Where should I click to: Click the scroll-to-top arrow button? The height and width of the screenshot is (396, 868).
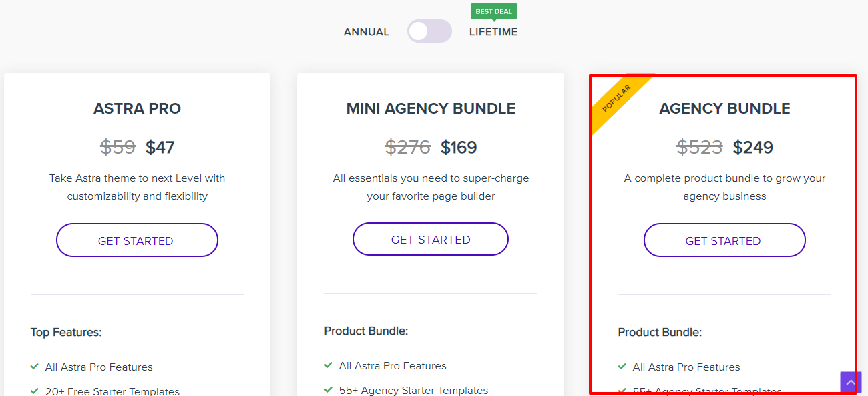[850, 383]
